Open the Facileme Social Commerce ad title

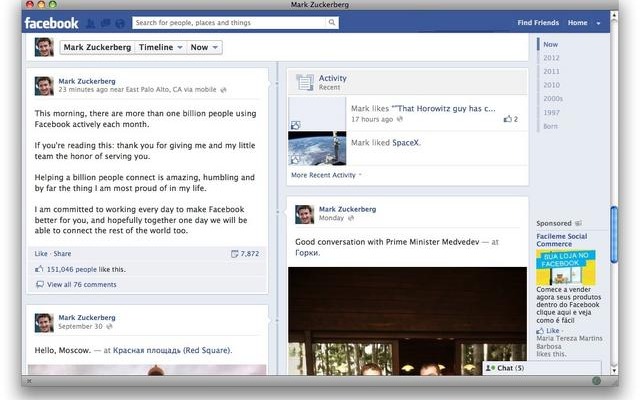(562, 240)
